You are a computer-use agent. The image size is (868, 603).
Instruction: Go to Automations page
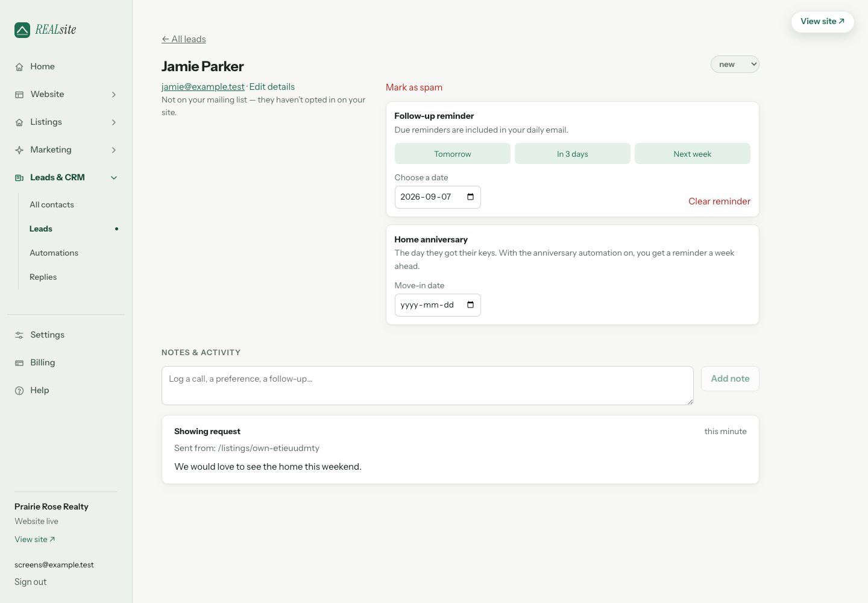tap(54, 253)
